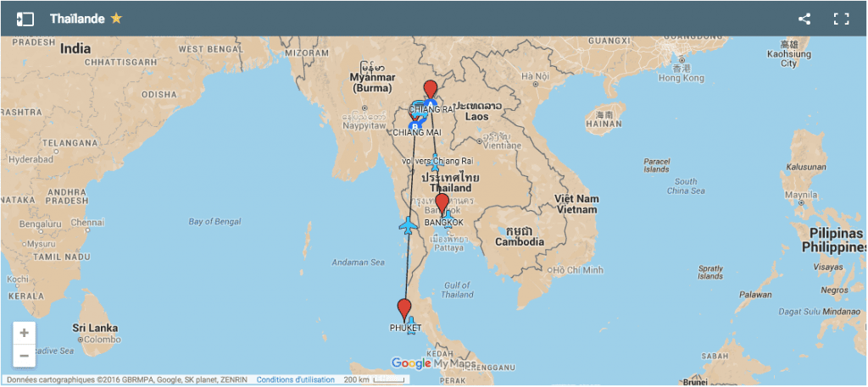The image size is (868, 387).
Task: Click the airplane icon at vol vers Chiang Rai
Action: (x=436, y=162)
